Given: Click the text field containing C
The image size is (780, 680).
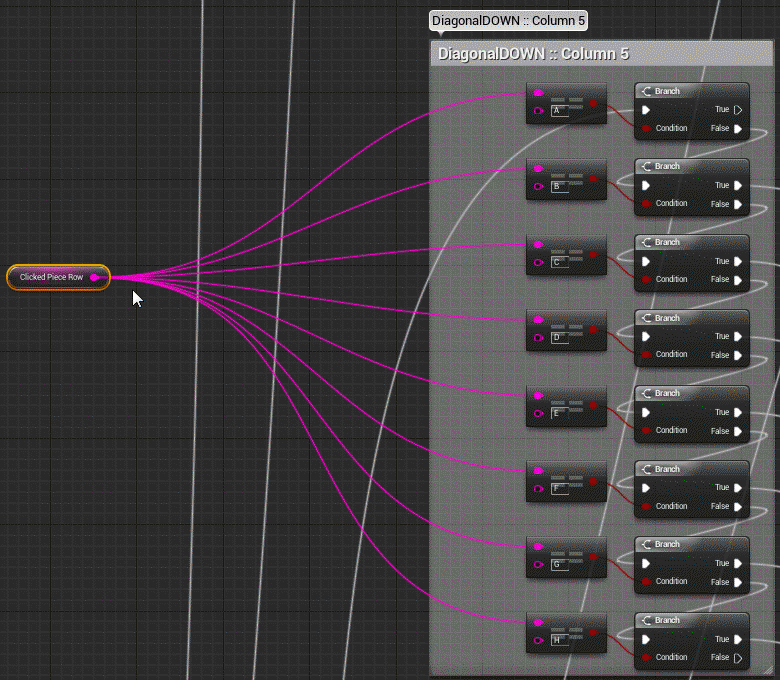Looking at the screenshot, I should click(560, 263).
